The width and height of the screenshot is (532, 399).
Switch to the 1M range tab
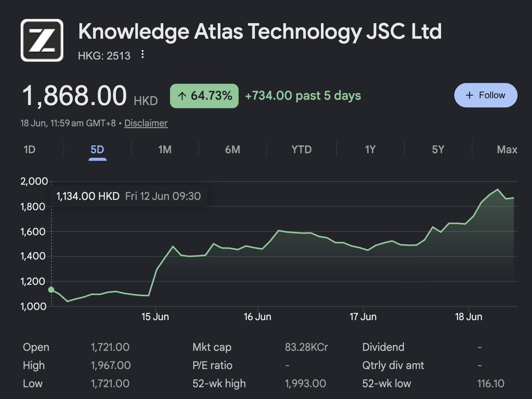click(x=165, y=150)
